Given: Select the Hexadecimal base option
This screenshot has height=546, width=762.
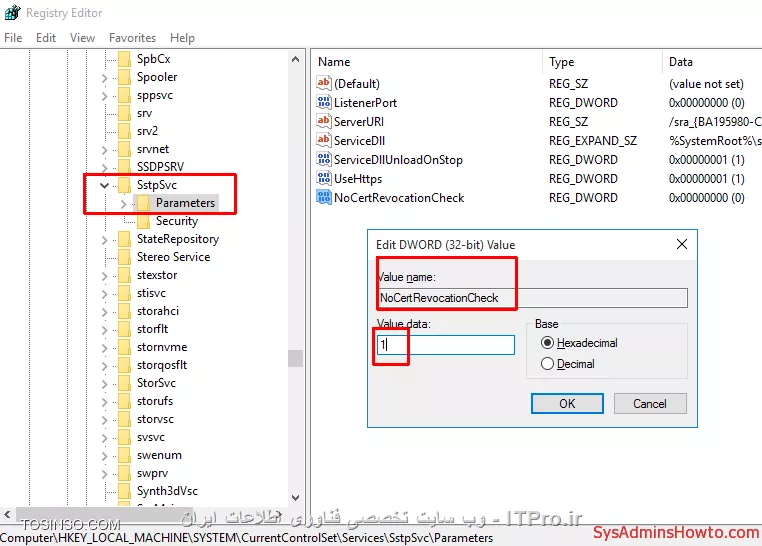Looking at the screenshot, I should coord(579,343).
